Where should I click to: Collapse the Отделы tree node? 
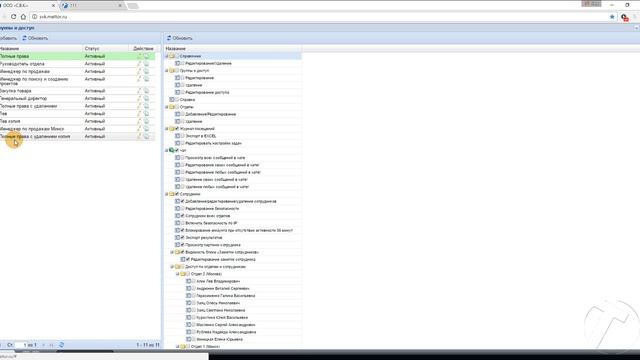tap(167, 107)
